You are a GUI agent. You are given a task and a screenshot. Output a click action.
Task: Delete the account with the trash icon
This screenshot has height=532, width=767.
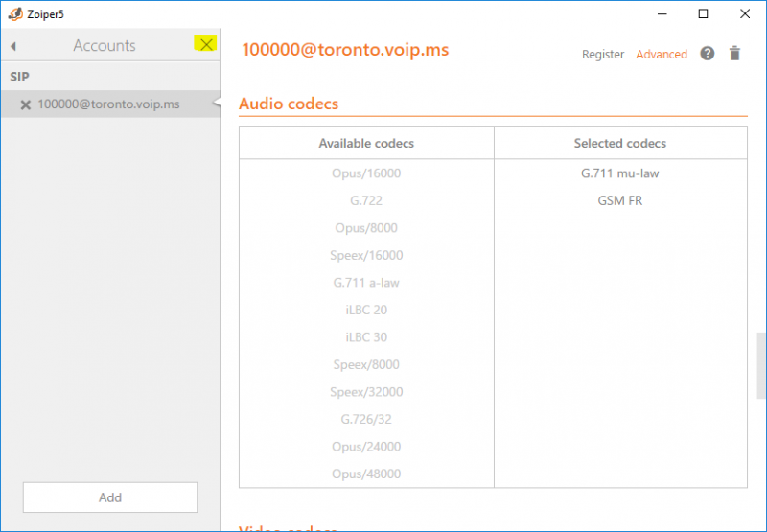tap(734, 54)
